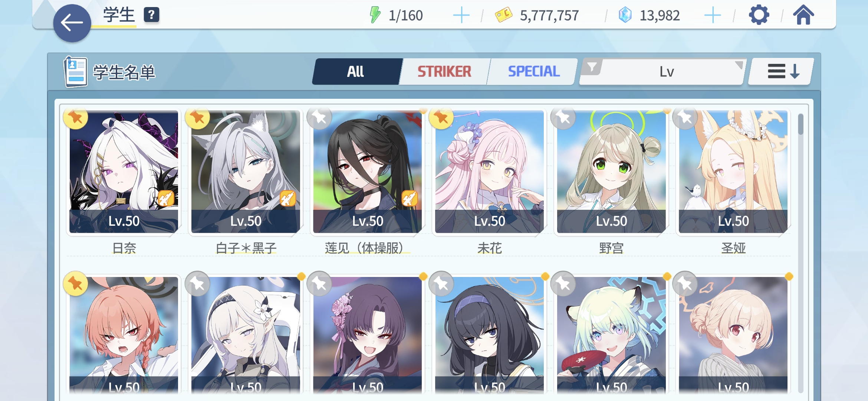Viewport: 868px width, 401px height.
Task: Open student 白子＊黑子's portrait card
Action: (246, 172)
